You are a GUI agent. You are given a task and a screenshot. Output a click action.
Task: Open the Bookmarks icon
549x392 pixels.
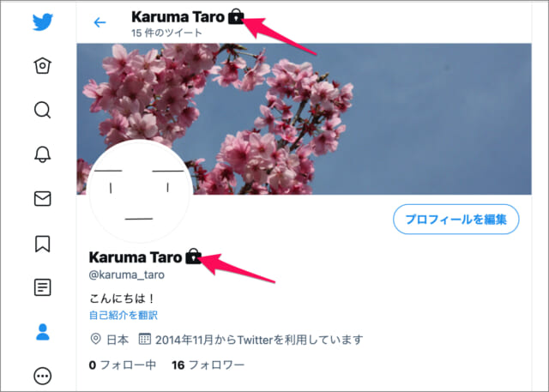(42, 244)
